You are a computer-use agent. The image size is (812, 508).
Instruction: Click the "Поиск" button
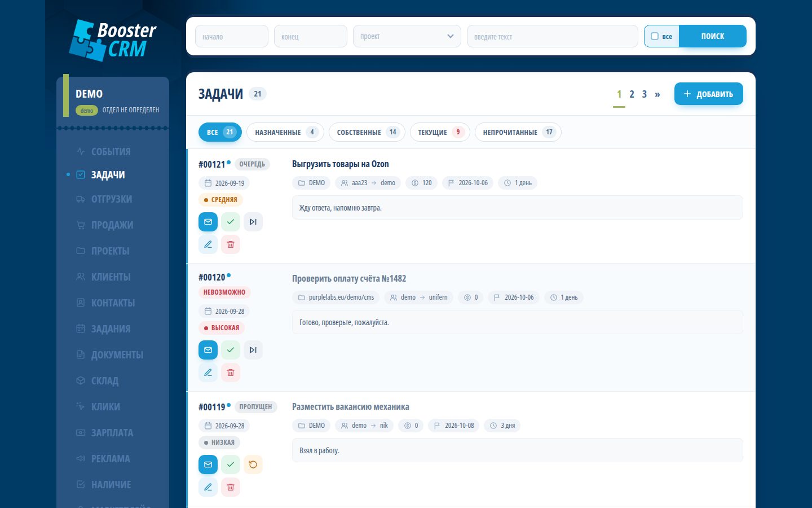click(713, 36)
